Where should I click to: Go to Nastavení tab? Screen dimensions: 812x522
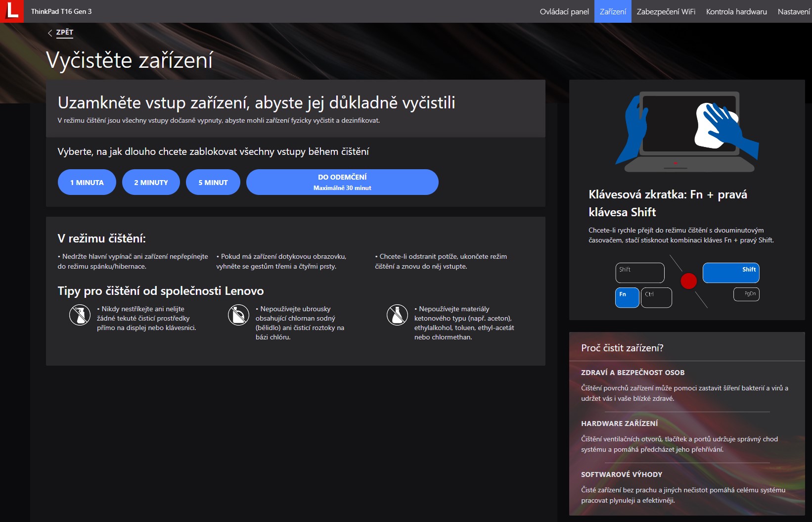click(x=793, y=11)
